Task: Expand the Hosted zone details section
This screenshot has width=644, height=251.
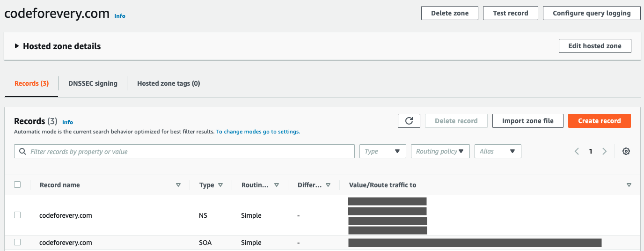Action: coord(17,46)
